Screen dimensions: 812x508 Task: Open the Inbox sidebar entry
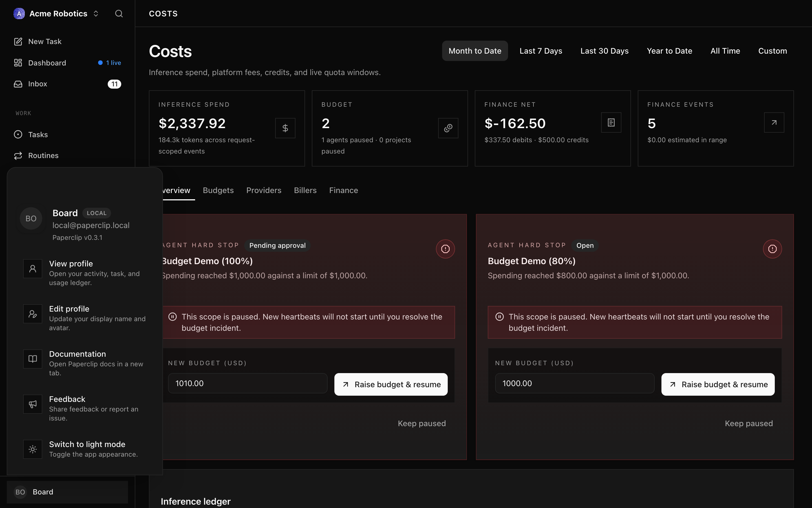67,84
